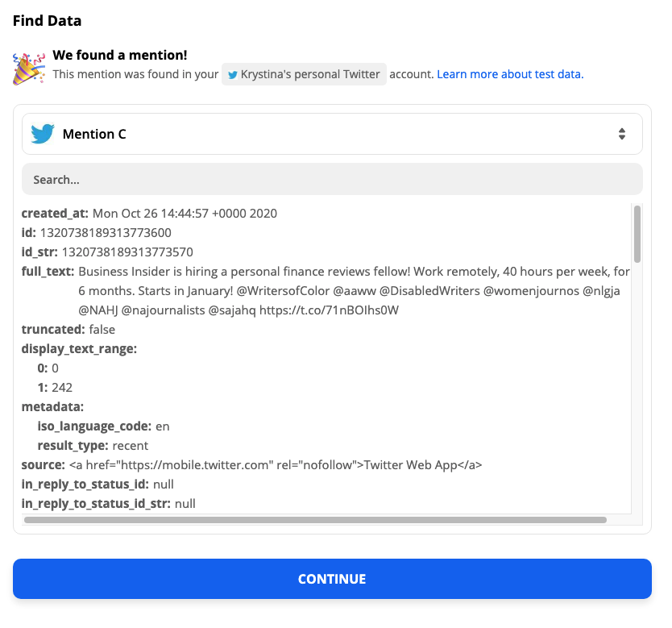Click the Twitter bird in account badge
Screen dimensions: 672x628
coord(233,75)
